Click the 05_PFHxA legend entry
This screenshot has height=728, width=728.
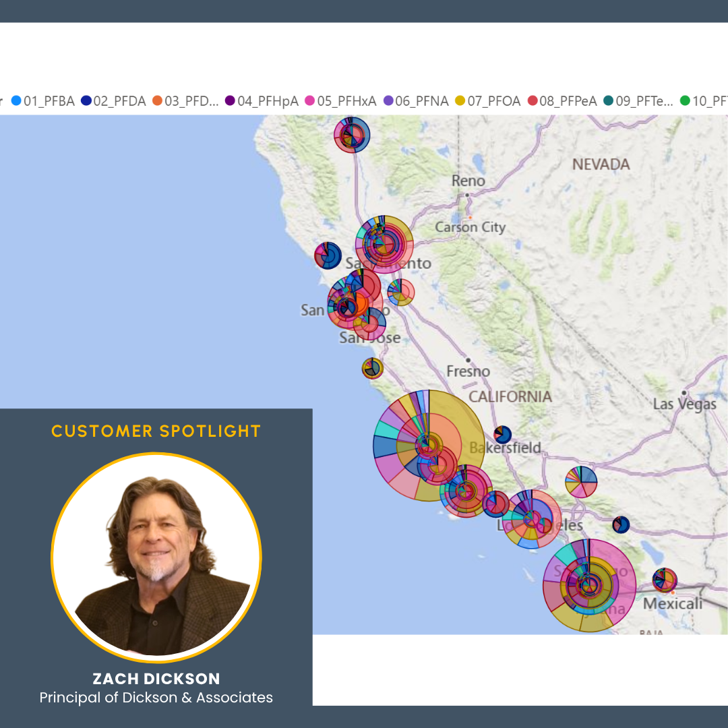click(340, 100)
